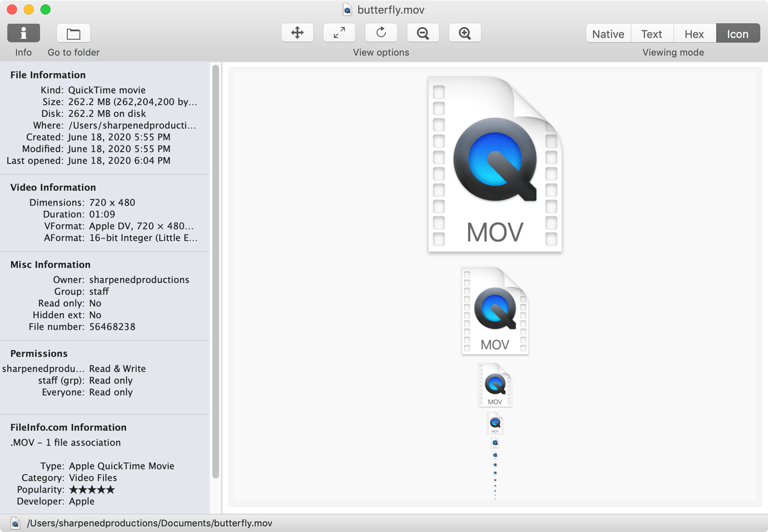Expand the preview to full size
This screenshot has width=768, height=532.
(339, 33)
